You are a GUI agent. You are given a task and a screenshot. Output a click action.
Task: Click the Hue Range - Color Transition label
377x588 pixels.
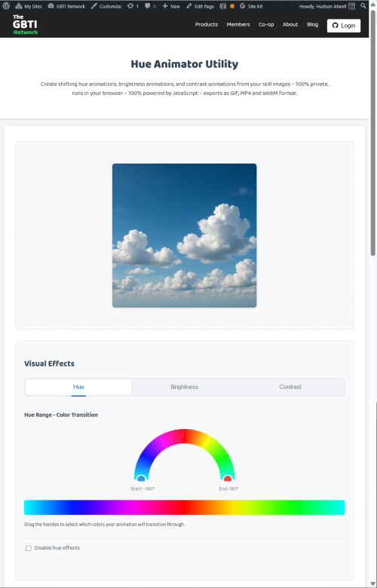61,415
